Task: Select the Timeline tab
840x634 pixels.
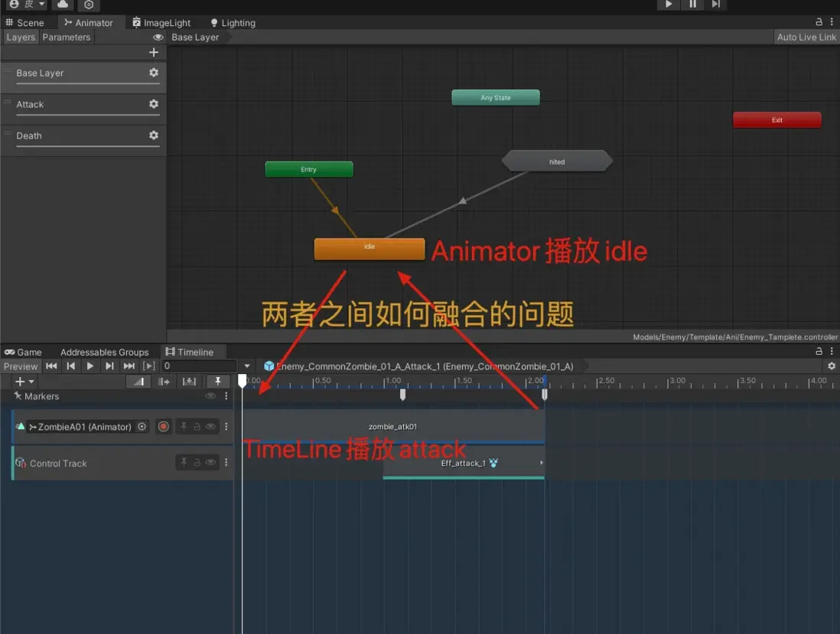Action: 190,352
